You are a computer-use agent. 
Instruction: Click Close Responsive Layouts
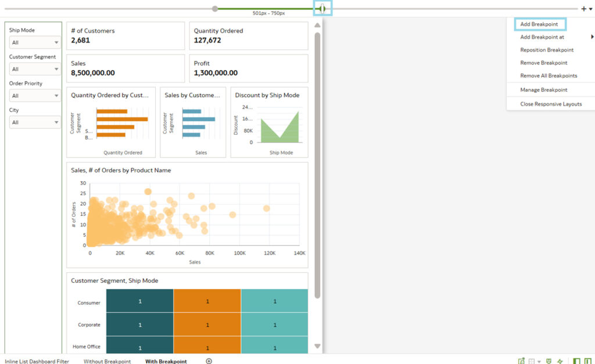coord(551,104)
